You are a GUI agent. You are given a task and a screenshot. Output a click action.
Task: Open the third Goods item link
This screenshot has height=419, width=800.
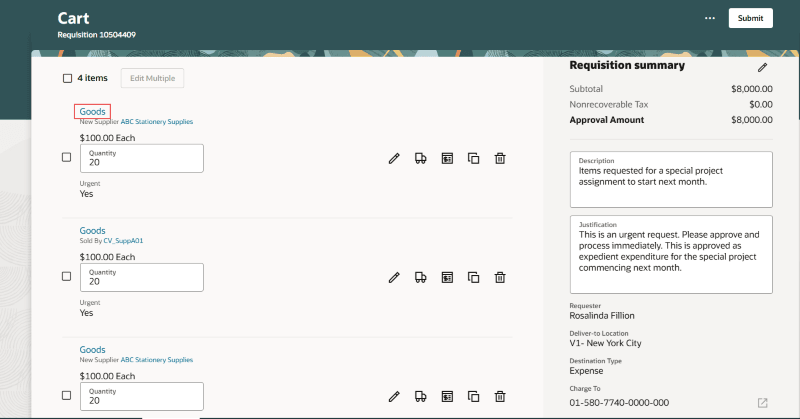pos(92,350)
